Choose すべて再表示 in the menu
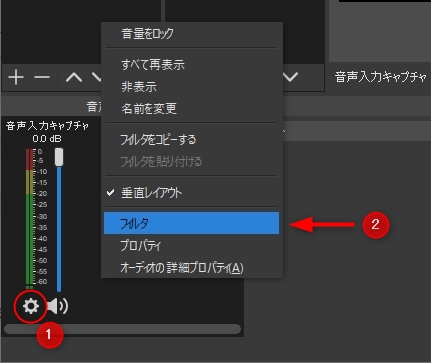431x363 pixels. tap(191, 64)
